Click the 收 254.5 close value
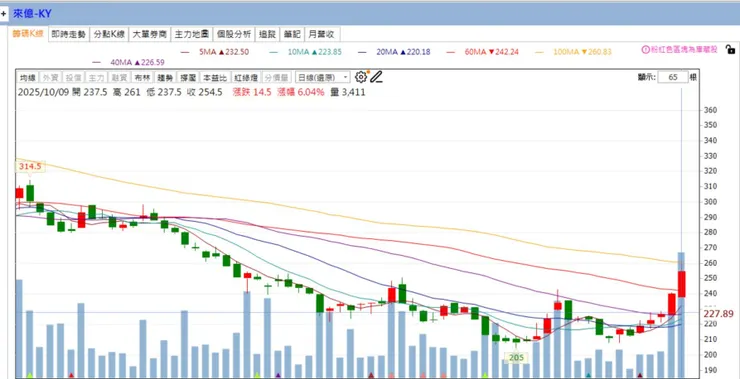Image resolution: width=740 pixels, height=379 pixels. tap(204, 93)
